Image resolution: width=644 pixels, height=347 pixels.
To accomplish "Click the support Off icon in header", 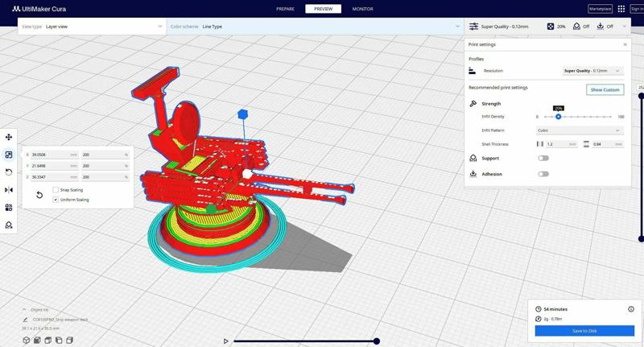I will [x=576, y=27].
